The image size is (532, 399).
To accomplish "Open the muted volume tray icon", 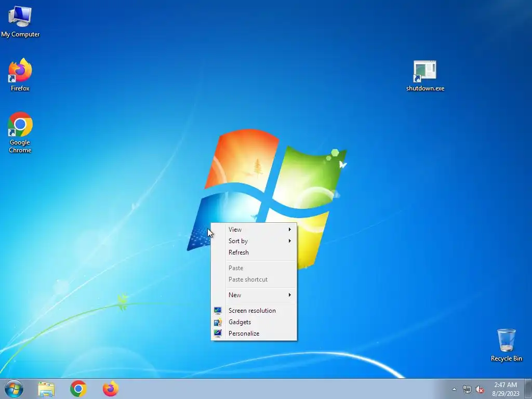I will [x=480, y=389].
